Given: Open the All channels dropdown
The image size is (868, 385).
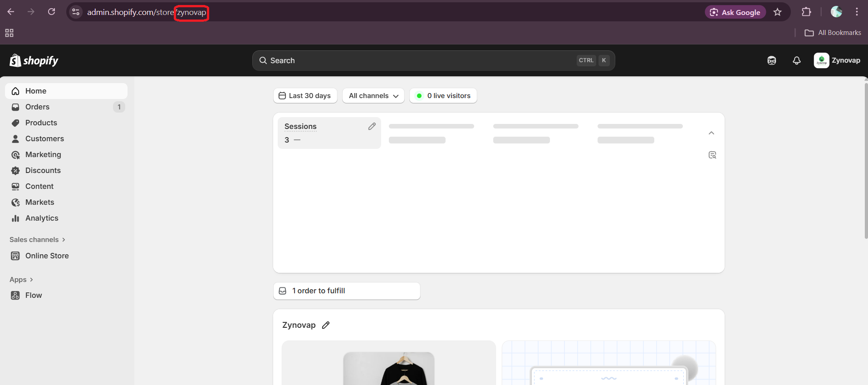Looking at the screenshot, I should (x=373, y=96).
